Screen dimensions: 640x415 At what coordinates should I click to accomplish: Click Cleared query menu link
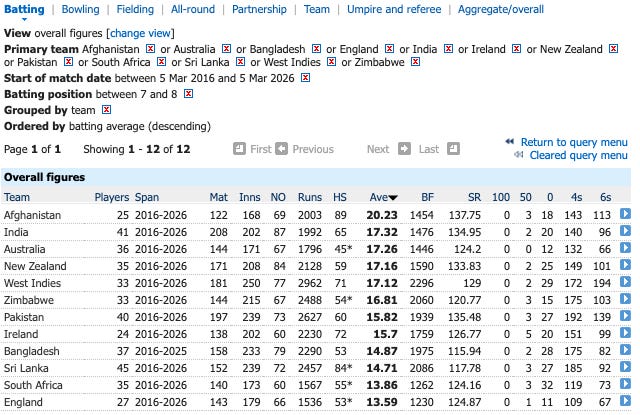(578, 155)
